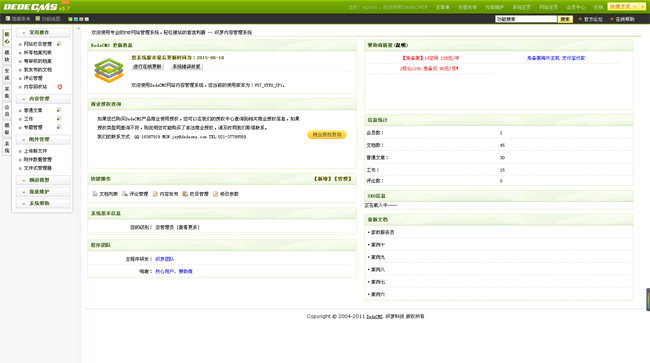Select the 系统 vertical tab
The image size is (650, 363).
[7, 147]
